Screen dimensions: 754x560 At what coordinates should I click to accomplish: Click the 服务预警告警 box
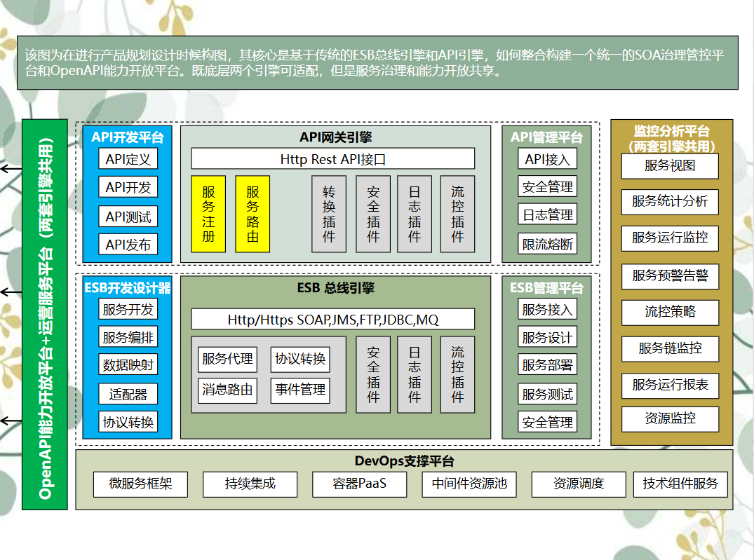(x=670, y=276)
